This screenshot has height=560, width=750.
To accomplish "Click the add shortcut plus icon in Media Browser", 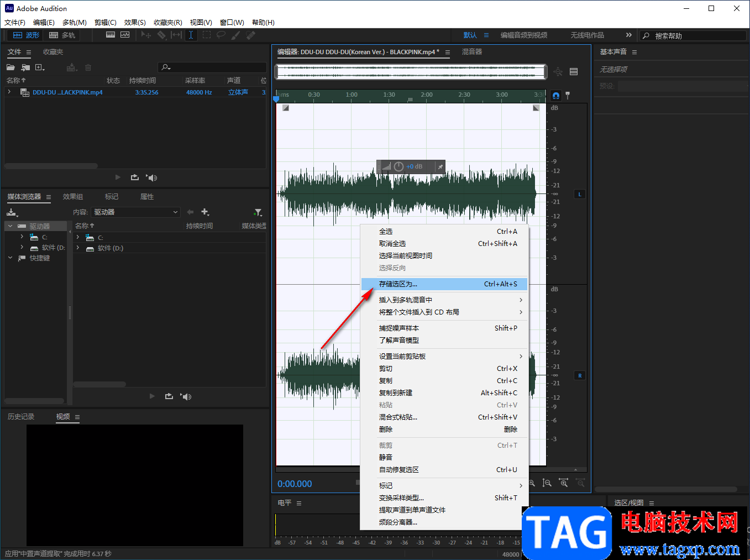I will pyautogui.click(x=205, y=212).
